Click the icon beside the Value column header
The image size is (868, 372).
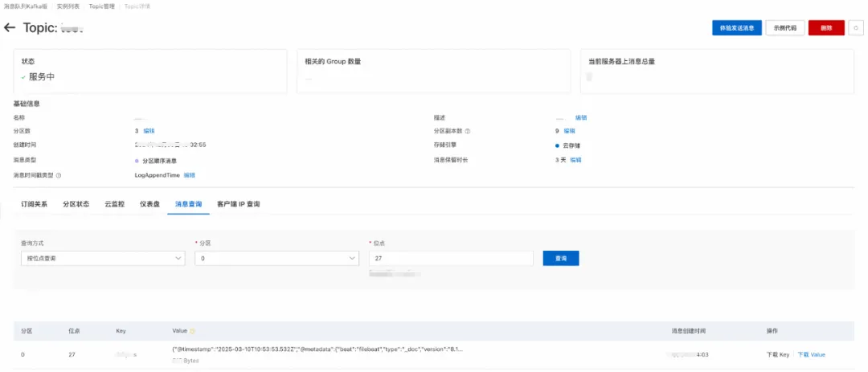click(x=193, y=331)
